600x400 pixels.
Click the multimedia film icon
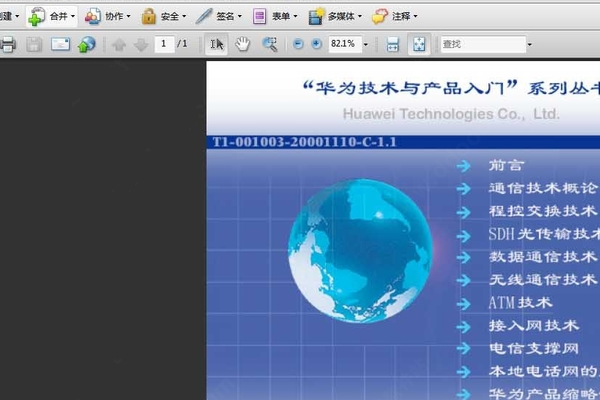tap(316, 16)
